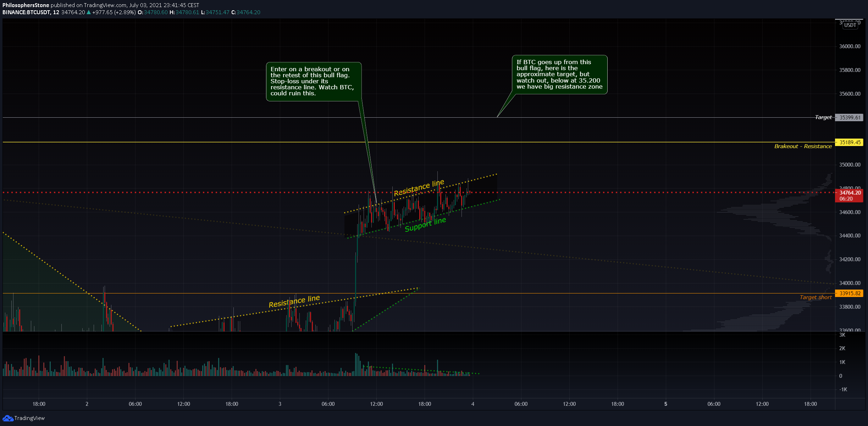Click the 34400.00 price axis label
The image size is (868, 426).
pos(850,236)
